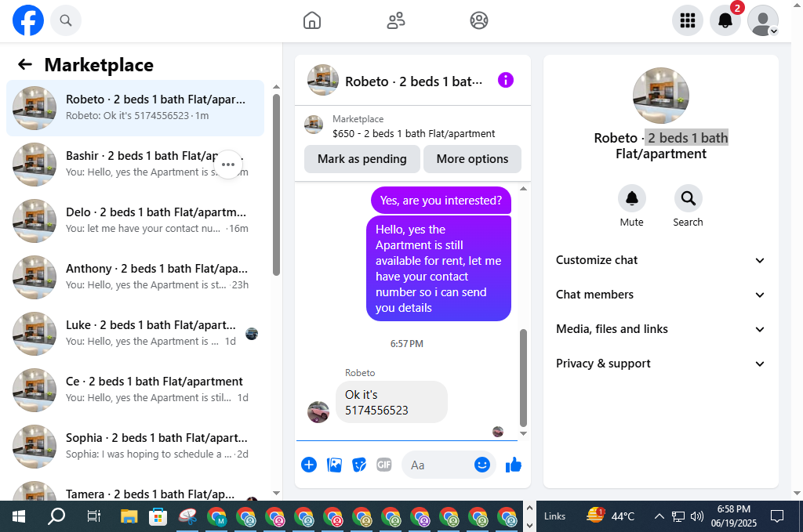Send a thumbs-up like
The width and height of the screenshot is (803, 532).
513,465
